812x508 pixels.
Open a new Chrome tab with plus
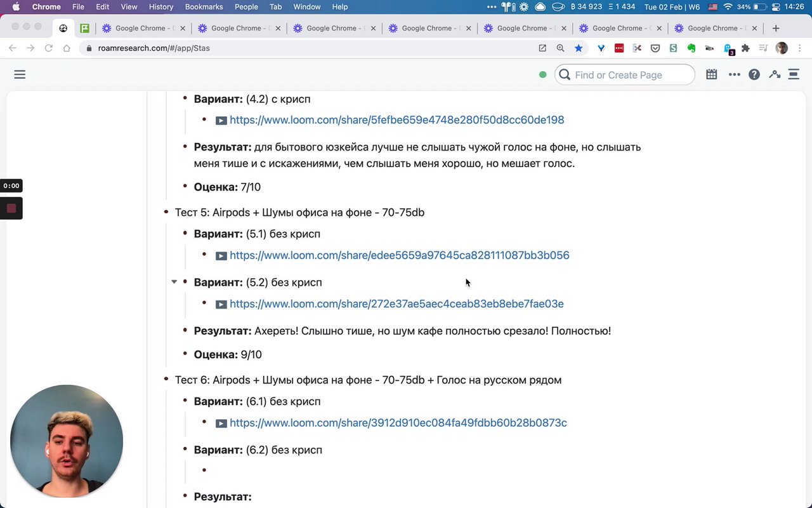point(775,28)
